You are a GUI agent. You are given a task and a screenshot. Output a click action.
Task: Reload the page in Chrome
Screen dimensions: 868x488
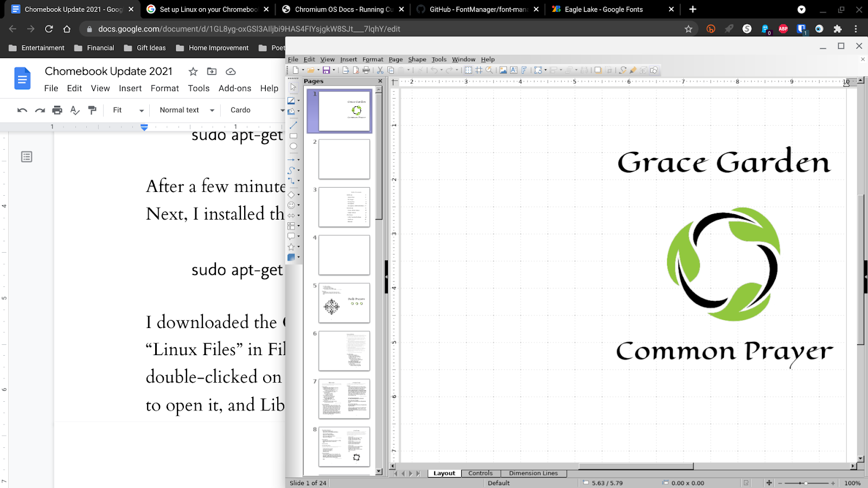pyautogui.click(x=49, y=29)
